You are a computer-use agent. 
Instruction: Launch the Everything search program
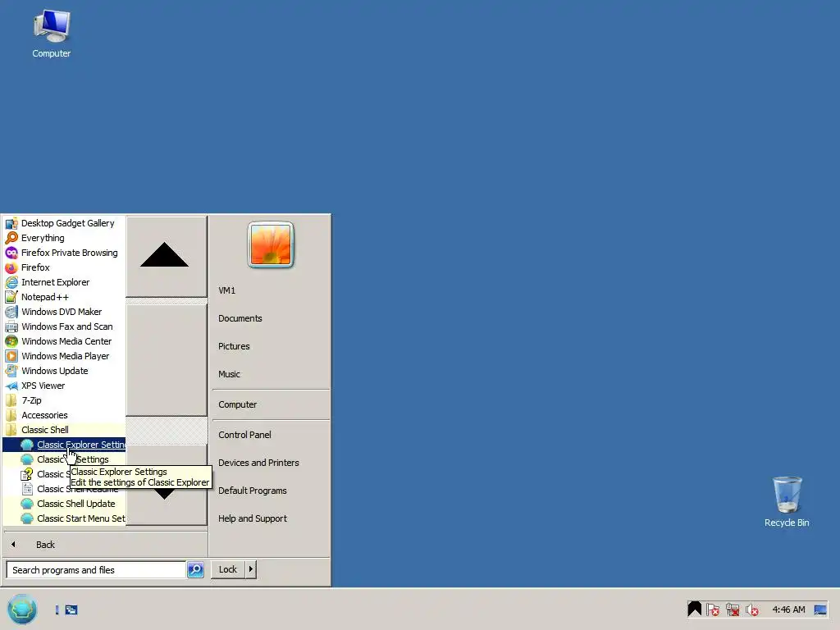pos(64,238)
